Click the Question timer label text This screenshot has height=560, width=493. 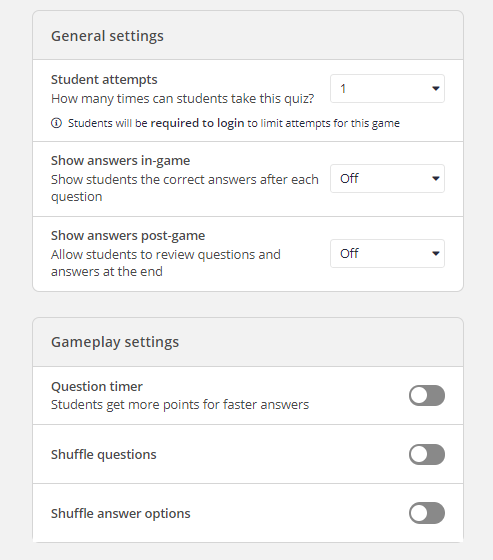coord(97,386)
